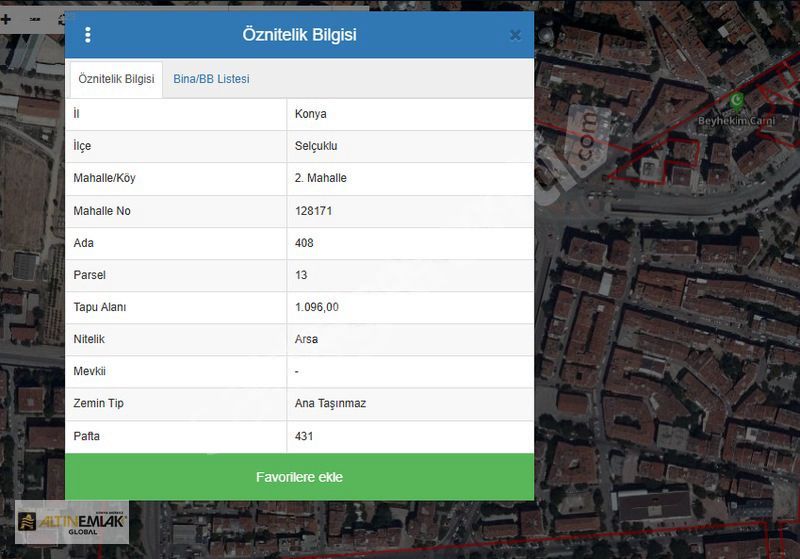
Task: Switch to the Bina/BB Listesi tab
Action: 211,79
